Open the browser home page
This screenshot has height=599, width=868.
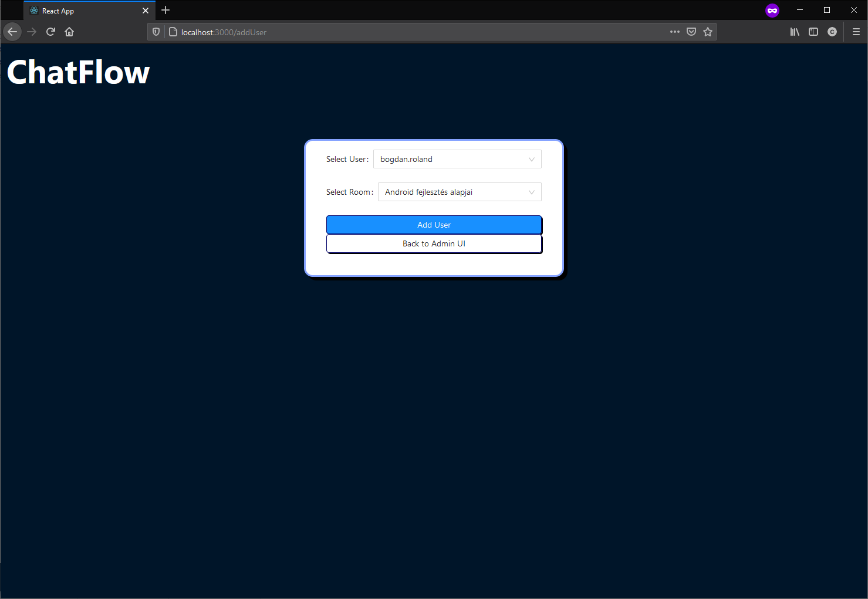pyautogui.click(x=69, y=32)
